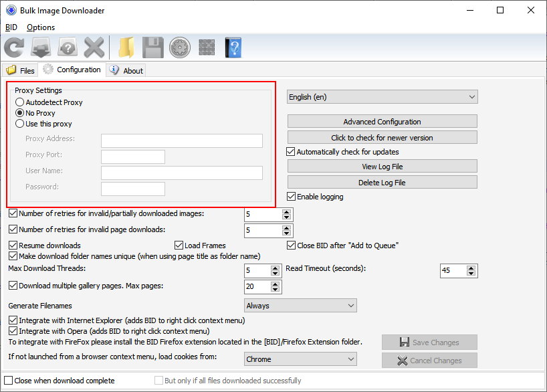Switch to the Files tab
Image resolution: width=547 pixels, height=392 pixels.
click(20, 70)
